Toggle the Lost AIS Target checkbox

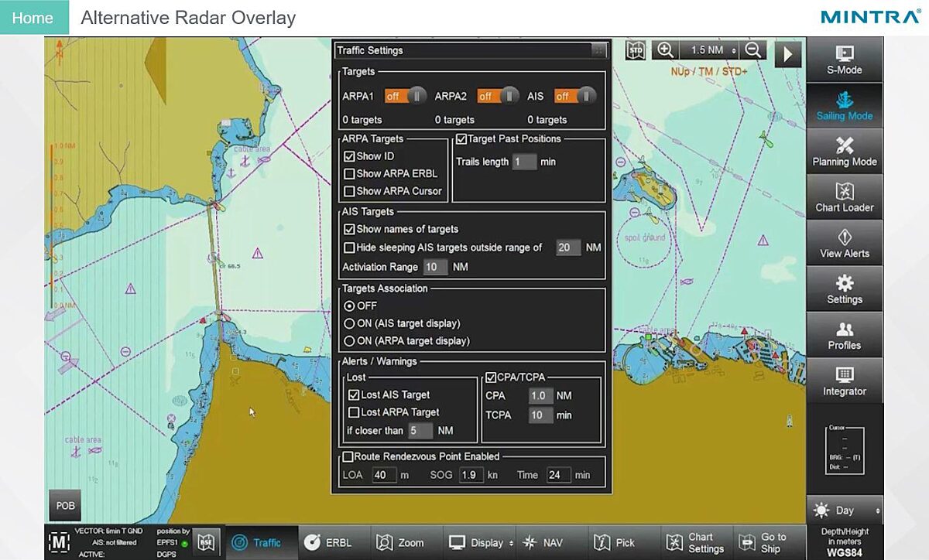tap(354, 394)
